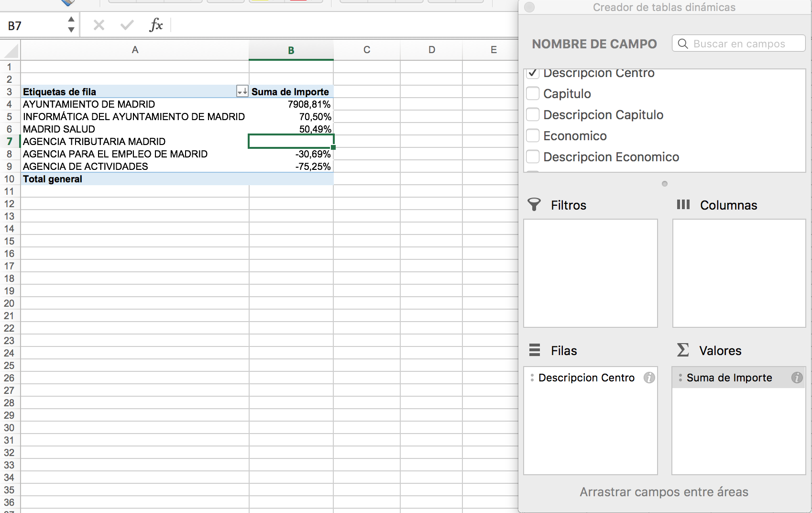Click the select-all corner triangle of the sheet

(11, 50)
